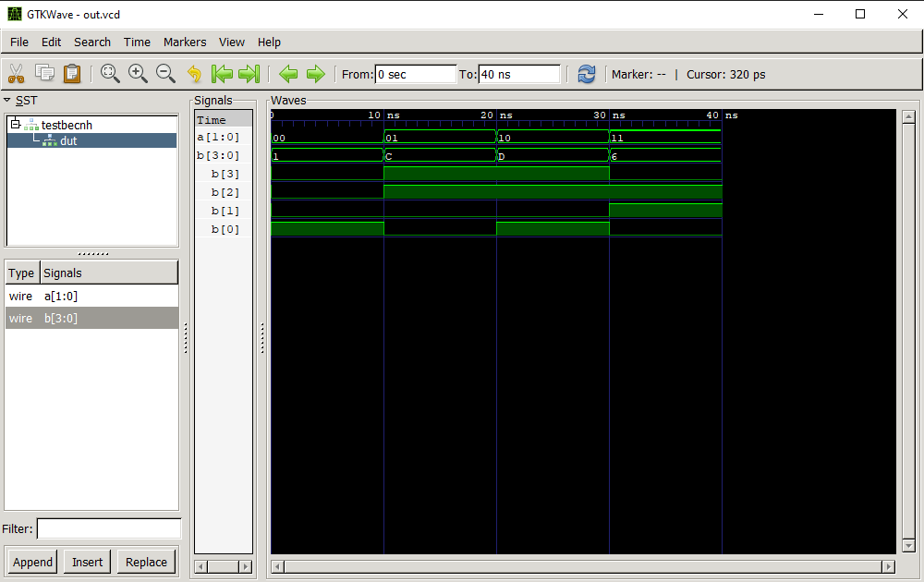This screenshot has height=582, width=924.
Task: Click b[0] high pulse at 25 ns
Action: 553,228
